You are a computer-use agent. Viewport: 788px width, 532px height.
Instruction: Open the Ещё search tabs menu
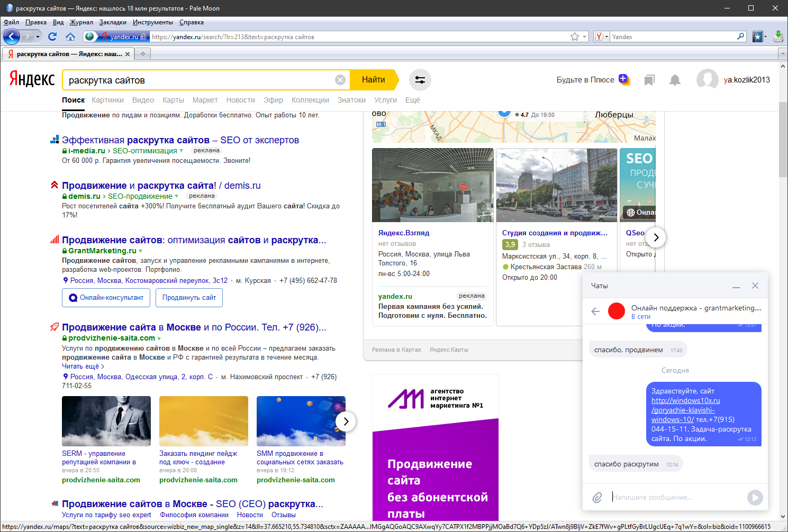tap(413, 100)
